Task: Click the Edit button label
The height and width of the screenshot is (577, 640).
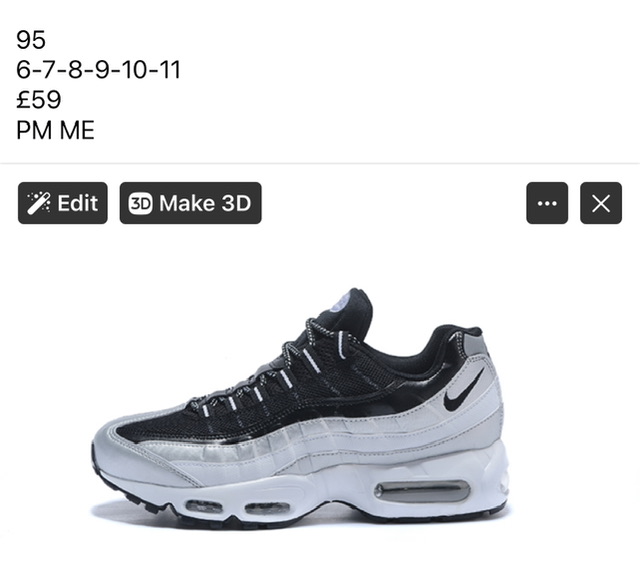Action: pos(78,203)
